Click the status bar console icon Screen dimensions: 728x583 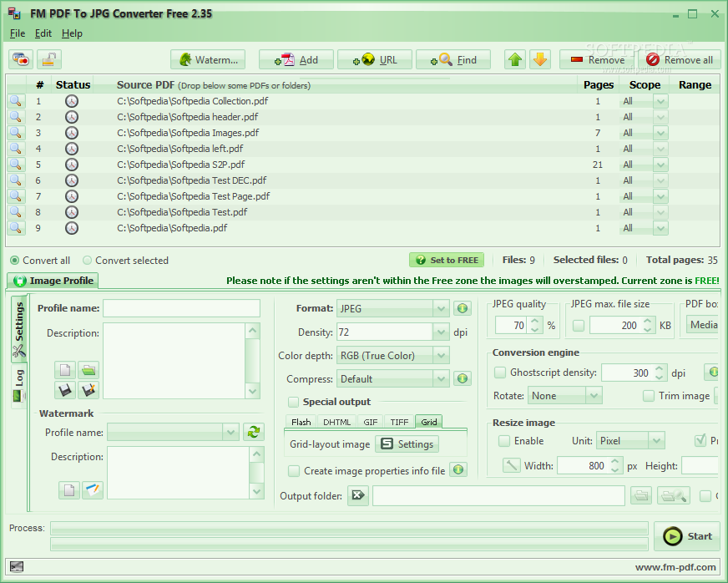click(17, 566)
